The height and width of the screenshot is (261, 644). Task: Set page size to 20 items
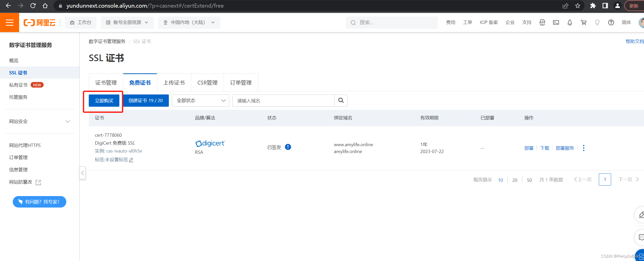coord(515,180)
